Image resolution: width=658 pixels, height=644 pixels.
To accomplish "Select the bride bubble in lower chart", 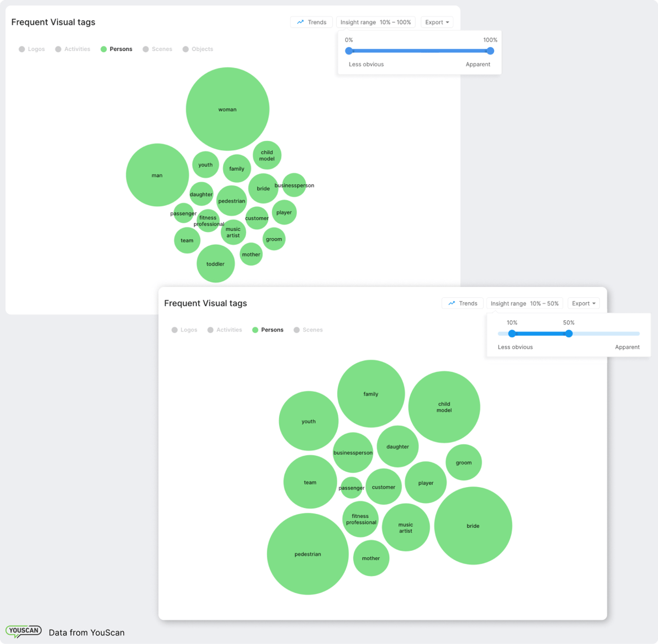I will point(473,526).
